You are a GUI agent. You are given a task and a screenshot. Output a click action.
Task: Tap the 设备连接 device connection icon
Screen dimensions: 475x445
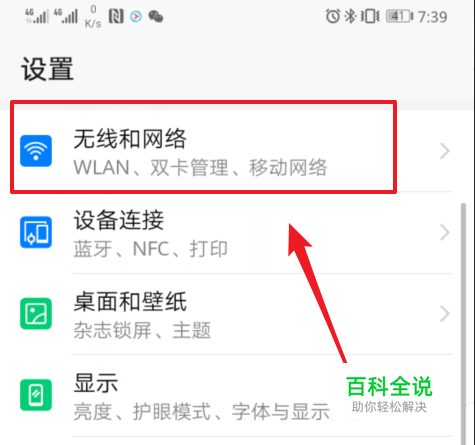coord(36,232)
